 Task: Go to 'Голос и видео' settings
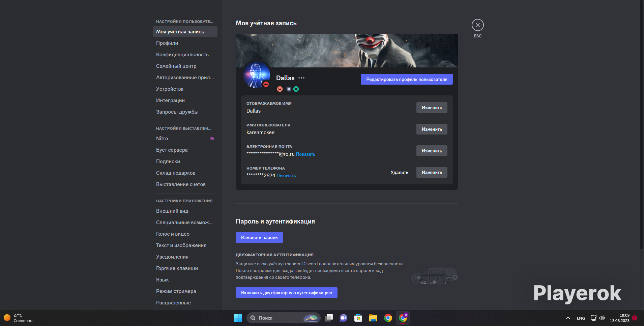(x=185, y=234)
